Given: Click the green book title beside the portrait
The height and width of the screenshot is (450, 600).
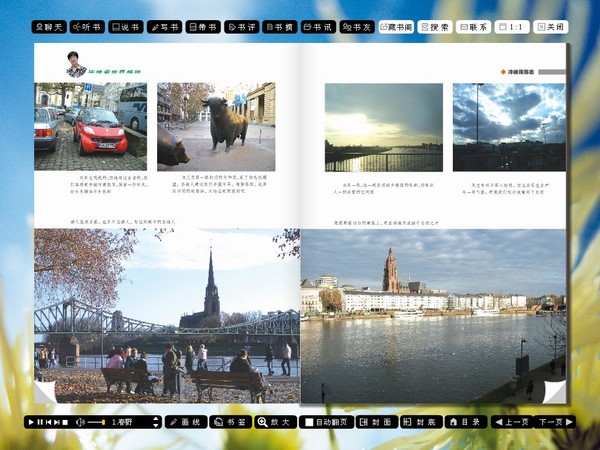Looking at the screenshot, I should tap(114, 72).
